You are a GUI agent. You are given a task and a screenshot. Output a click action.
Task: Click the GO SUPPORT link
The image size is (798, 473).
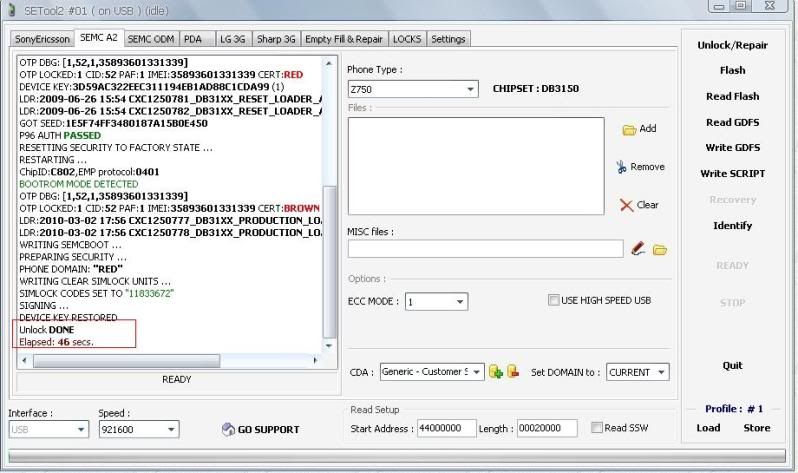pos(268,430)
